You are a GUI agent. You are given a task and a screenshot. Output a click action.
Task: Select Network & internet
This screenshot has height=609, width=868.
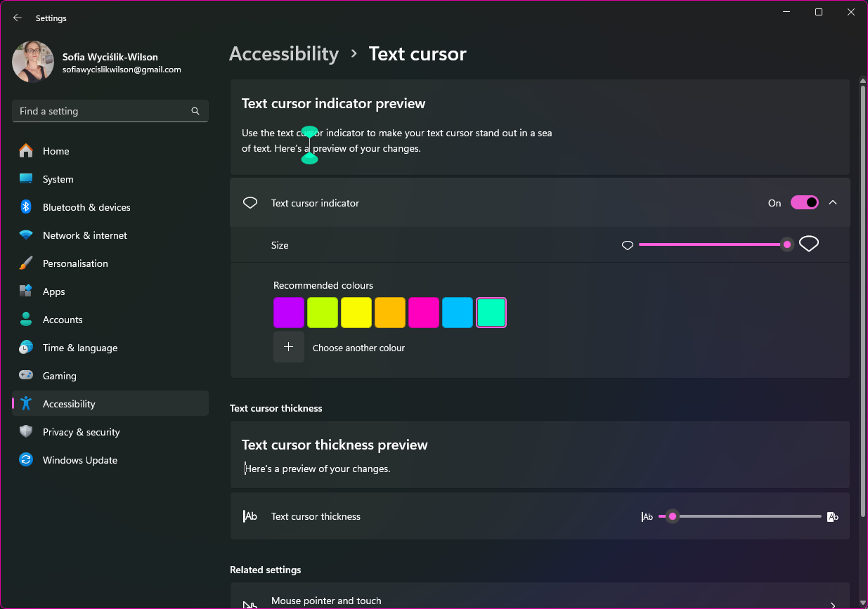point(110,235)
